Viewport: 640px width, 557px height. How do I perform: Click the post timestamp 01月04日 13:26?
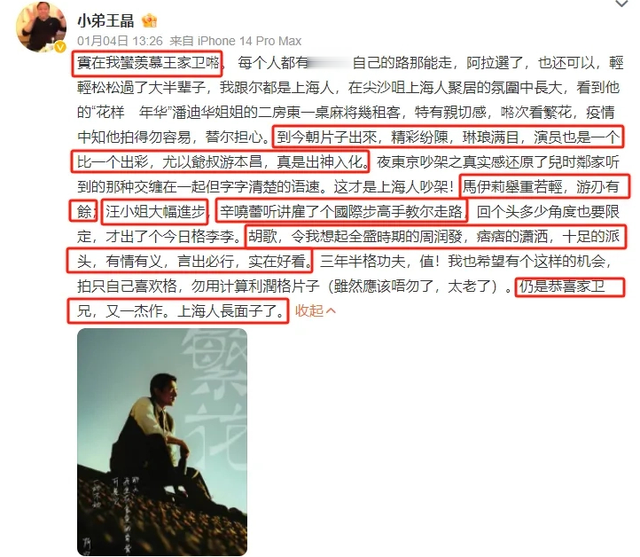tap(120, 41)
